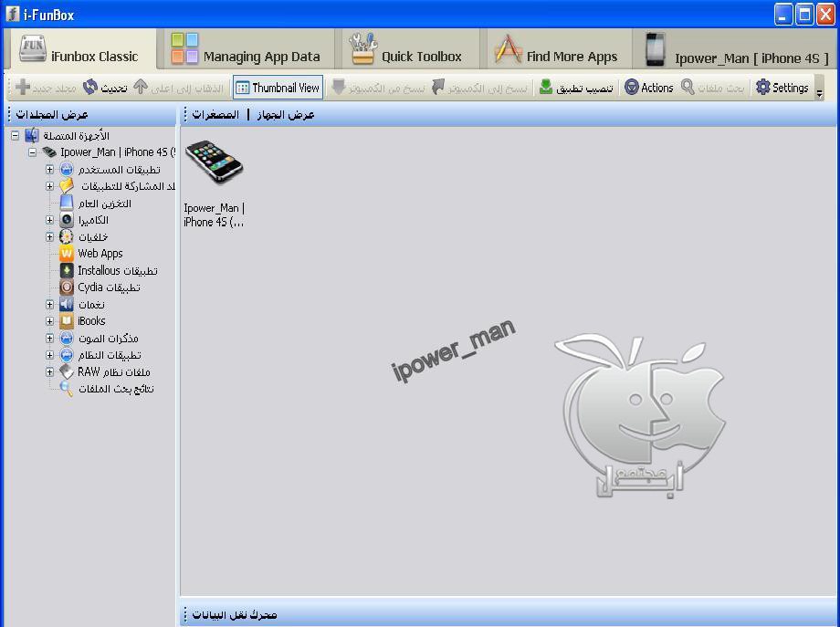Click the file search magnifier icon

point(688,87)
